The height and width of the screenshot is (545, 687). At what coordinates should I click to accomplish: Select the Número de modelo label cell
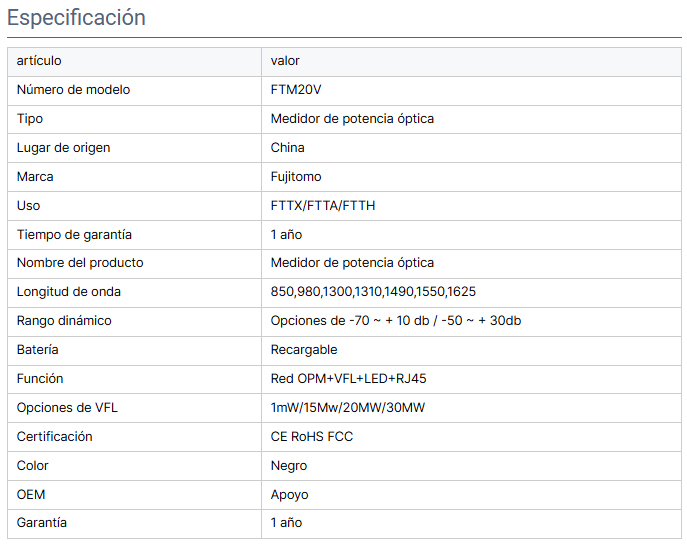[x=73, y=90]
